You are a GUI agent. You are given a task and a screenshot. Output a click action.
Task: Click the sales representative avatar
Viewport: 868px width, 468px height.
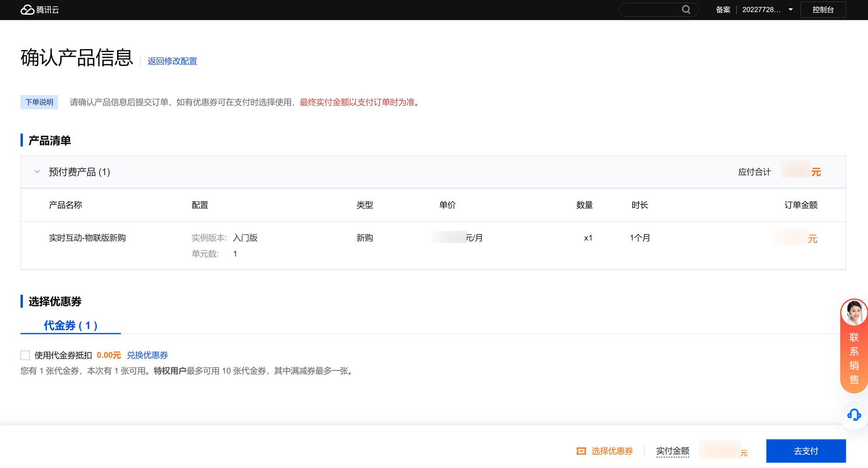854,313
